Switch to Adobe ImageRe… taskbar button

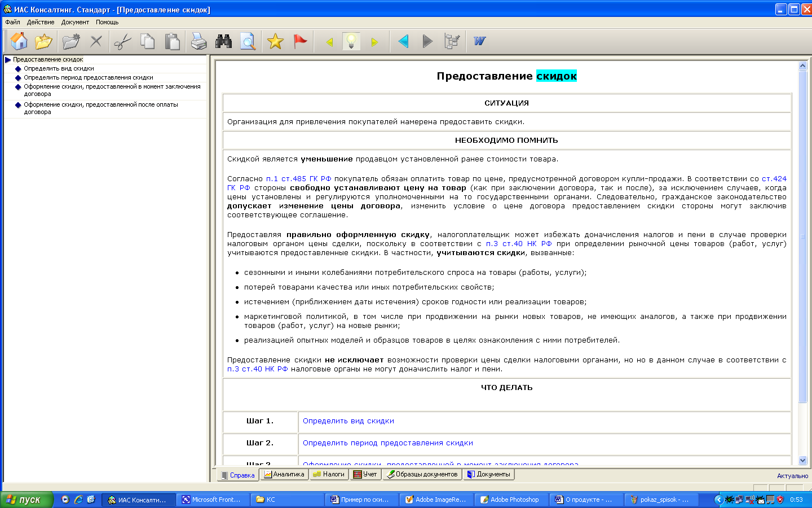tap(436, 500)
